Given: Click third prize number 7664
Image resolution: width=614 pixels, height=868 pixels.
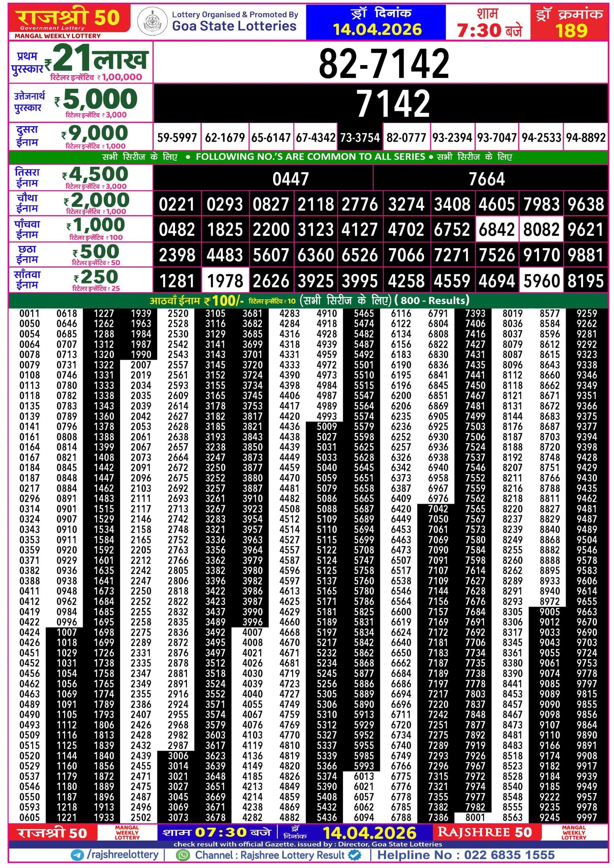Looking at the screenshot, I should [x=486, y=179].
